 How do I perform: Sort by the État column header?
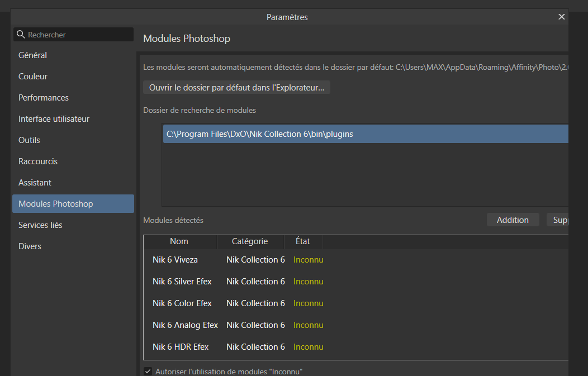click(x=303, y=241)
